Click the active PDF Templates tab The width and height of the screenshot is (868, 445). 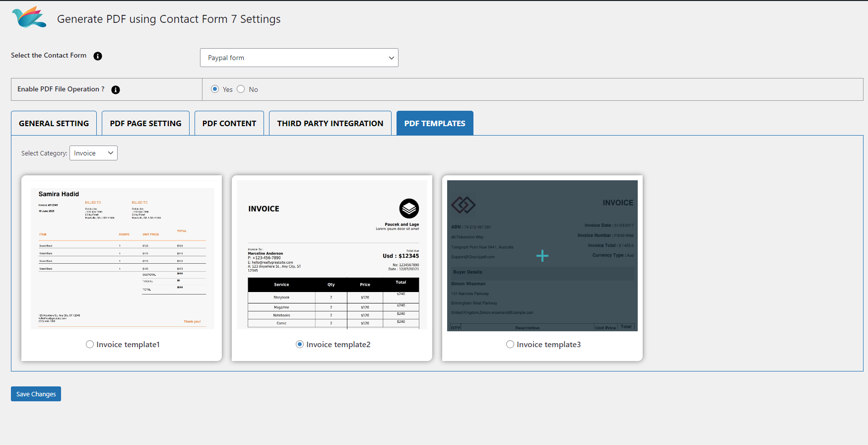[435, 123]
